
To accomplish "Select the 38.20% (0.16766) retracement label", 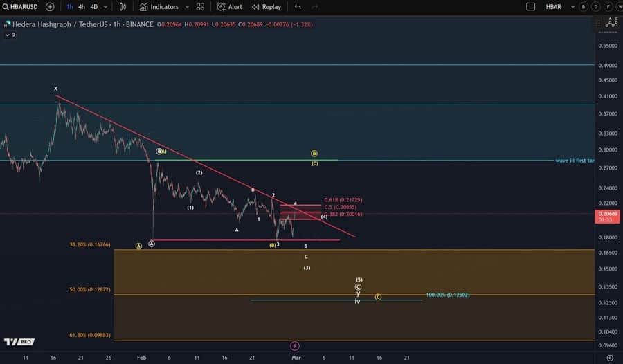I will pyautogui.click(x=90, y=244).
